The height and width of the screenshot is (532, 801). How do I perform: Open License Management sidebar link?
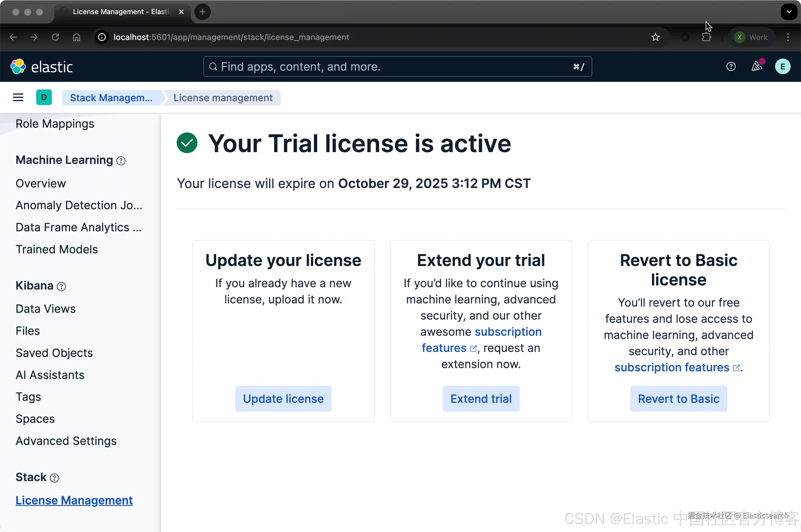click(75, 501)
